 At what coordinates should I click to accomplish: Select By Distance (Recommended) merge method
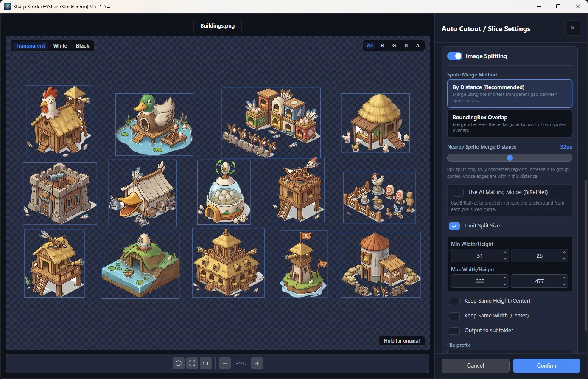(x=510, y=93)
